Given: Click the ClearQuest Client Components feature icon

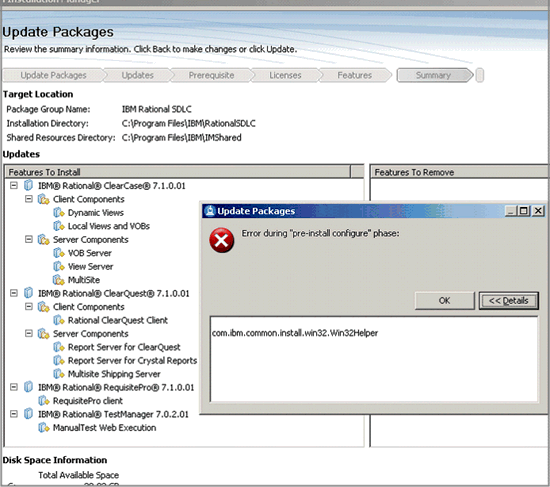Looking at the screenshot, I should coord(43,307).
